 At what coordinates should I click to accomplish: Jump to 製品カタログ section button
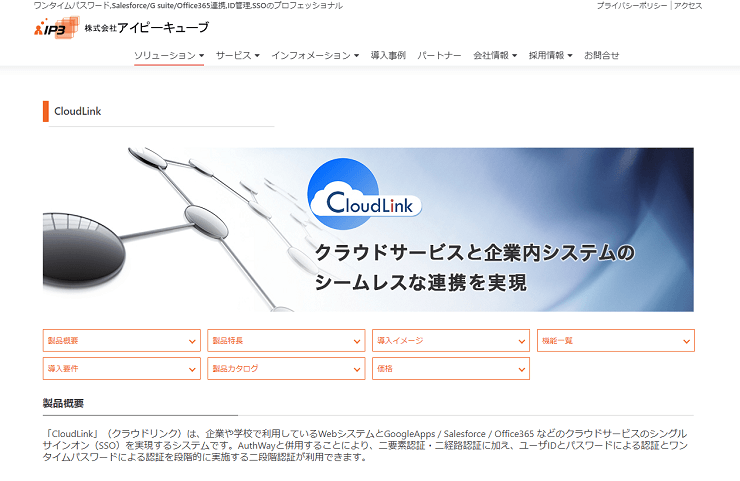point(286,369)
